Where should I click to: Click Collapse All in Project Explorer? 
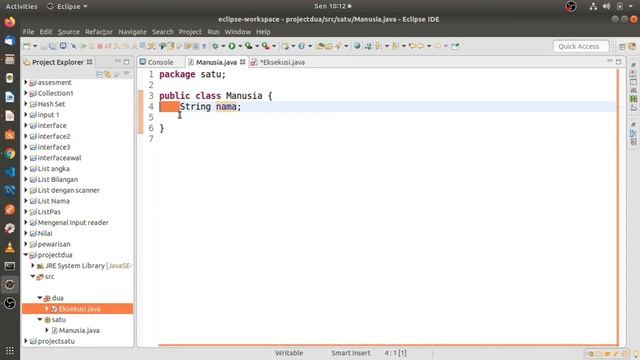click(99, 74)
